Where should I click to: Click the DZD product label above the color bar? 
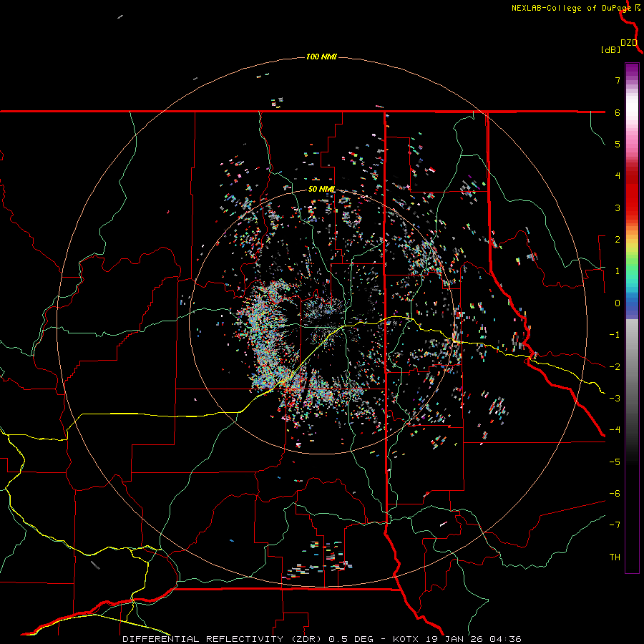point(629,43)
